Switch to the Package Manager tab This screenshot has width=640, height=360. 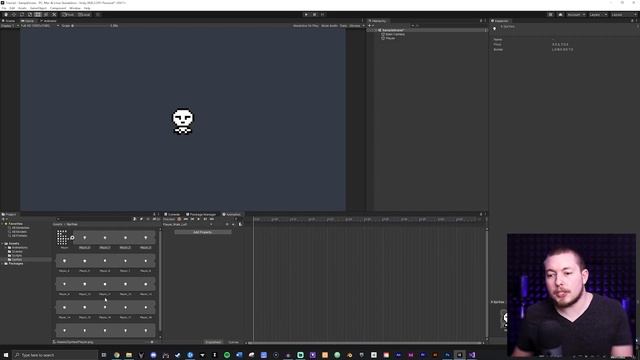201,214
